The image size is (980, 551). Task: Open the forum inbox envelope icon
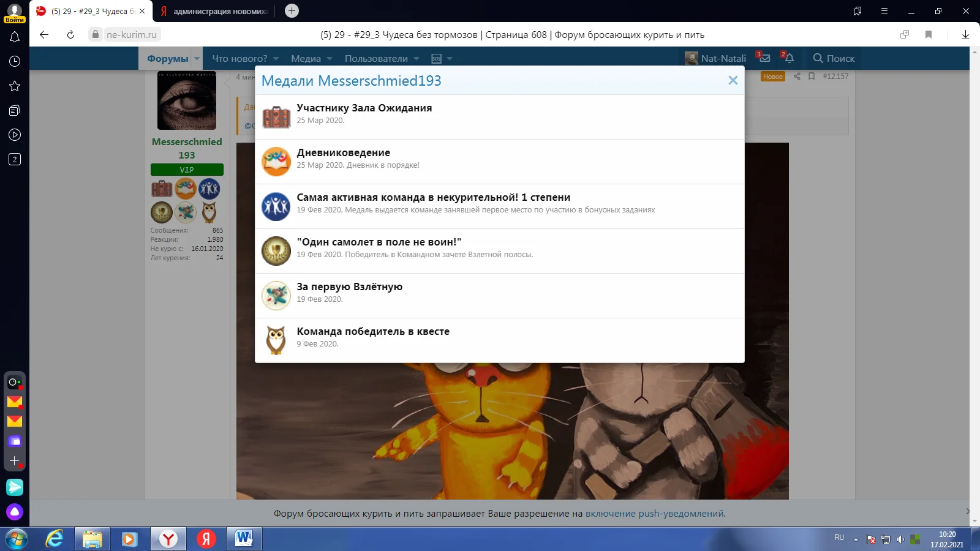(764, 58)
